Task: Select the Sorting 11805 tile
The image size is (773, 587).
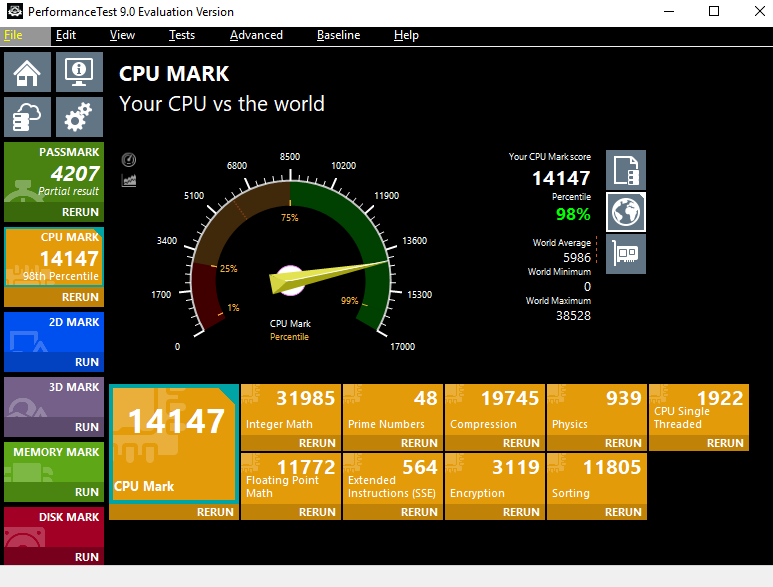Action: 597,479
